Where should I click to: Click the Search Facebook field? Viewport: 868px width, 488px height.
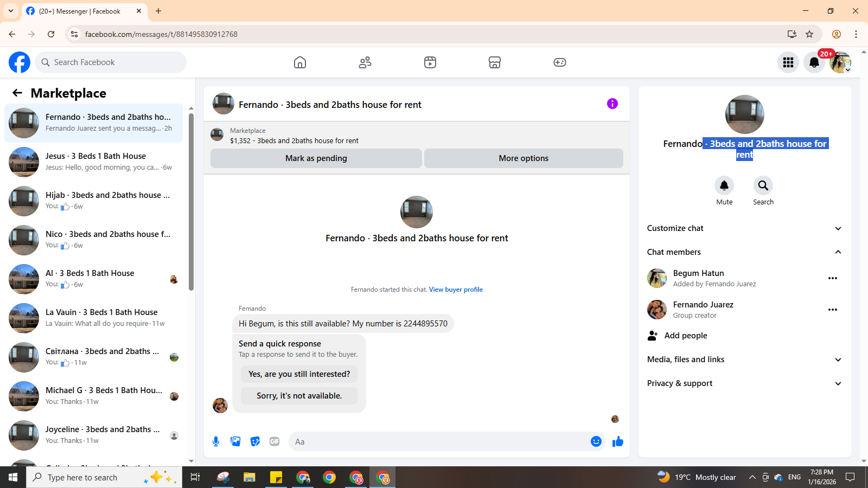[111, 62]
